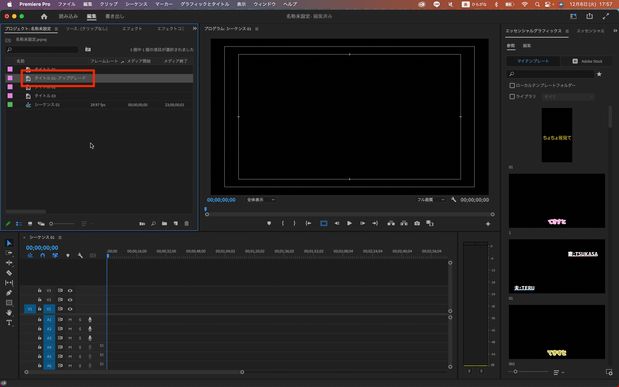Click New Item icon in project panel
Viewport: 619px width, 387px height.
pyautogui.click(x=176, y=224)
